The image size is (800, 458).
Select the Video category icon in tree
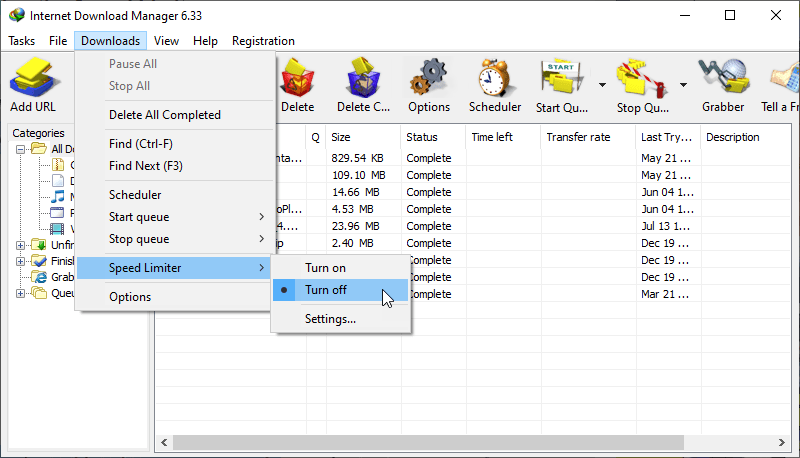click(x=57, y=228)
